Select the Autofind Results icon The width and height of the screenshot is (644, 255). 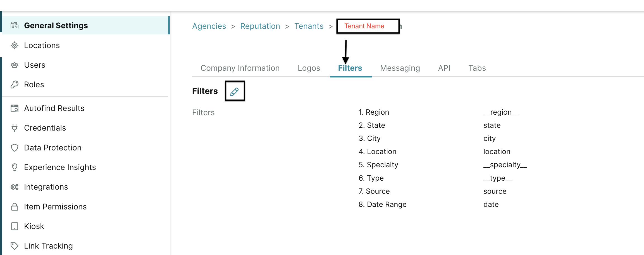tap(14, 108)
